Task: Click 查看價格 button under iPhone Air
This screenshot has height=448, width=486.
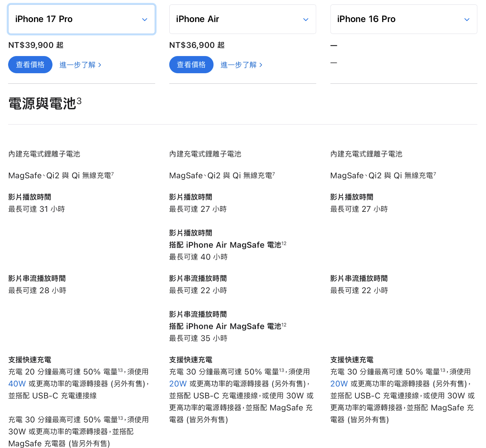Action: pyautogui.click(x=191, y=65)
